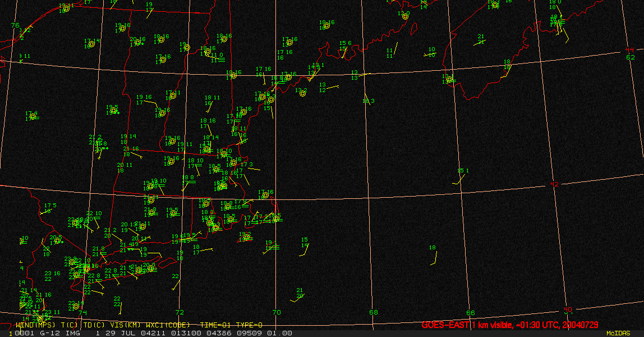
Task: Click the 23 16 22 station plot
Action: pyautogui.click(x=52, y=276)
